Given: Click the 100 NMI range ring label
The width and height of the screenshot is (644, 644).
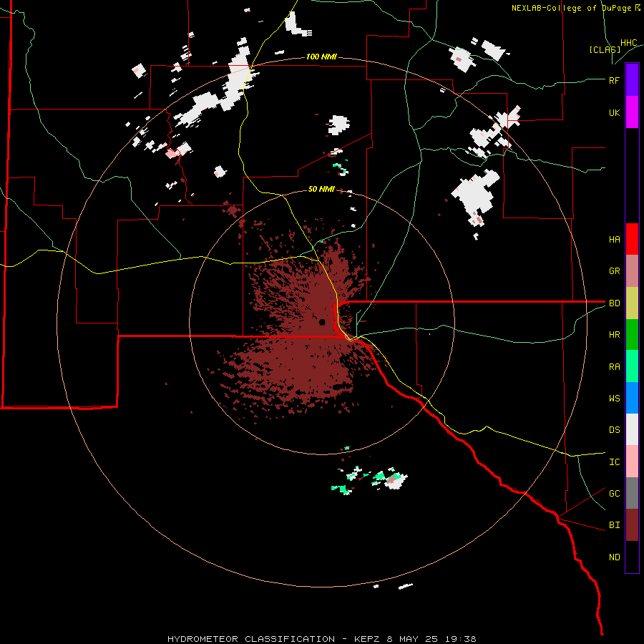Looking at the screenshot, I should pyautogui.click(x=321, y=57).
